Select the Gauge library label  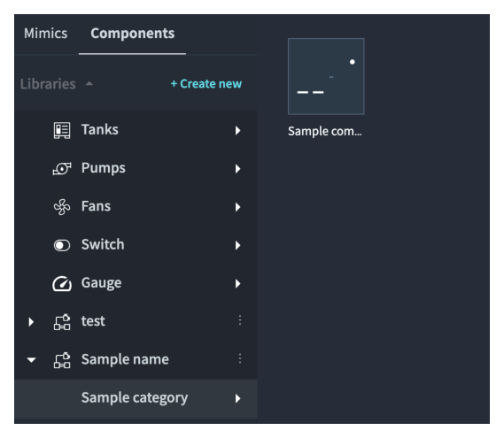tap(102, 283)
